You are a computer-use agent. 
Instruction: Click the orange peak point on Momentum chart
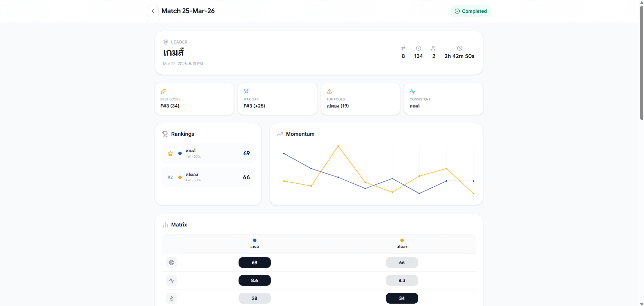[x=338, y=146]
